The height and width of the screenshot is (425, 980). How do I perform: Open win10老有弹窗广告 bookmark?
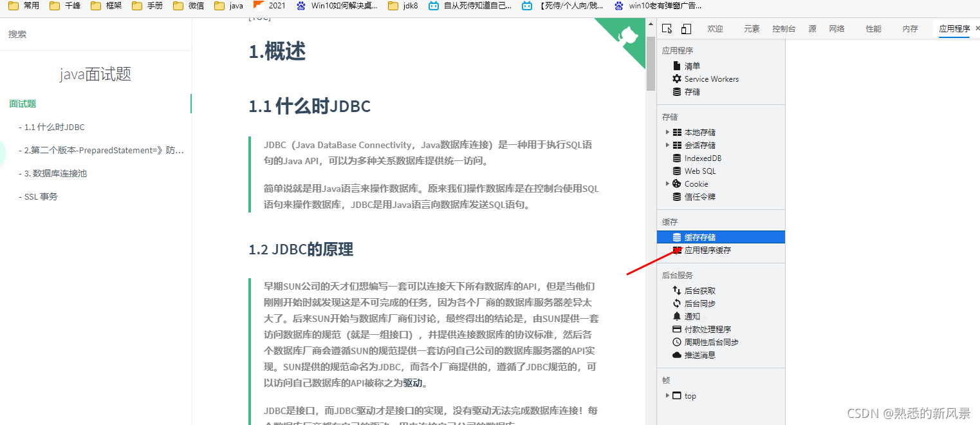658,6
